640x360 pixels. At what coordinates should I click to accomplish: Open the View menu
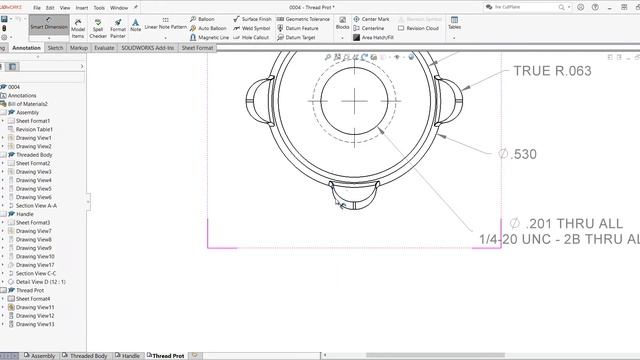click(65, 8)
